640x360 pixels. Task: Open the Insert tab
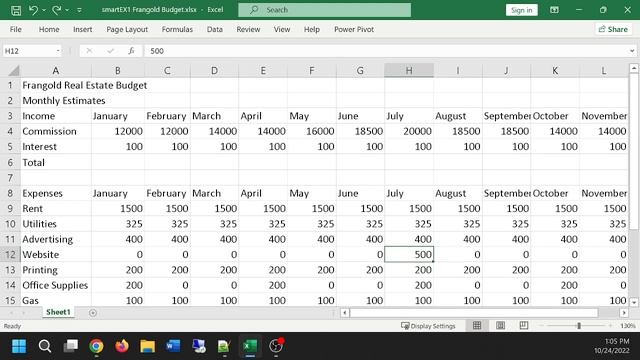tap(82, 29)
